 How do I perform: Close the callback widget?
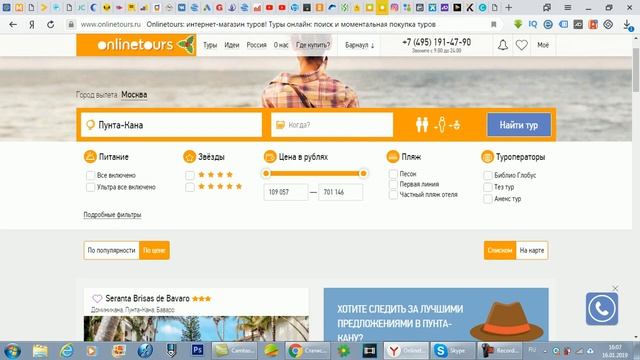pyautogui.click(x=615, y=288)
